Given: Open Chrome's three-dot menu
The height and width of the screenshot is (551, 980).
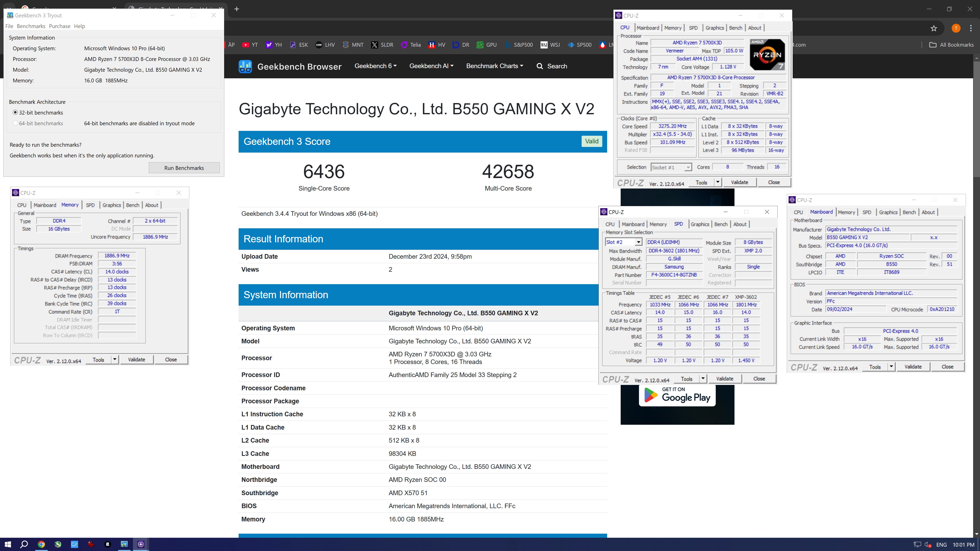Looking at the screenshot, I should 971,28.
